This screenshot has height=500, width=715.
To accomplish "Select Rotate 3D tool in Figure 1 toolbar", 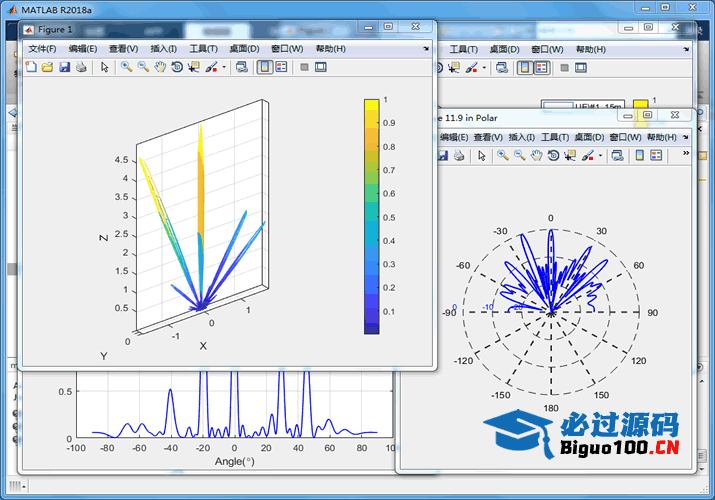I will coord(177,67).
